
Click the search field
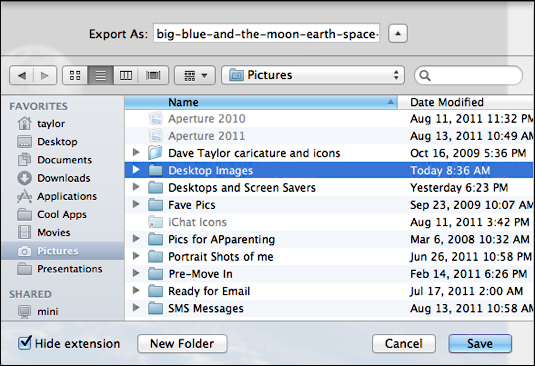click(x=468, y=75)
